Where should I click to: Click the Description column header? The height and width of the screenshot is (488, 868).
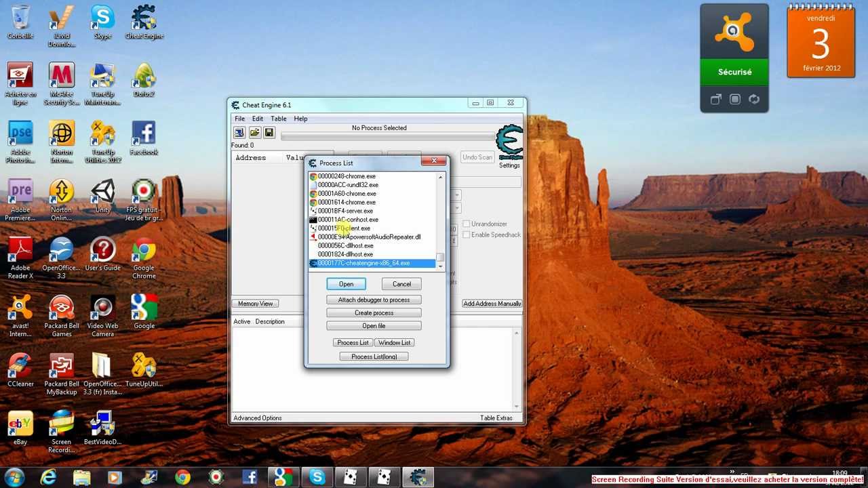click(x=270, y=321)
